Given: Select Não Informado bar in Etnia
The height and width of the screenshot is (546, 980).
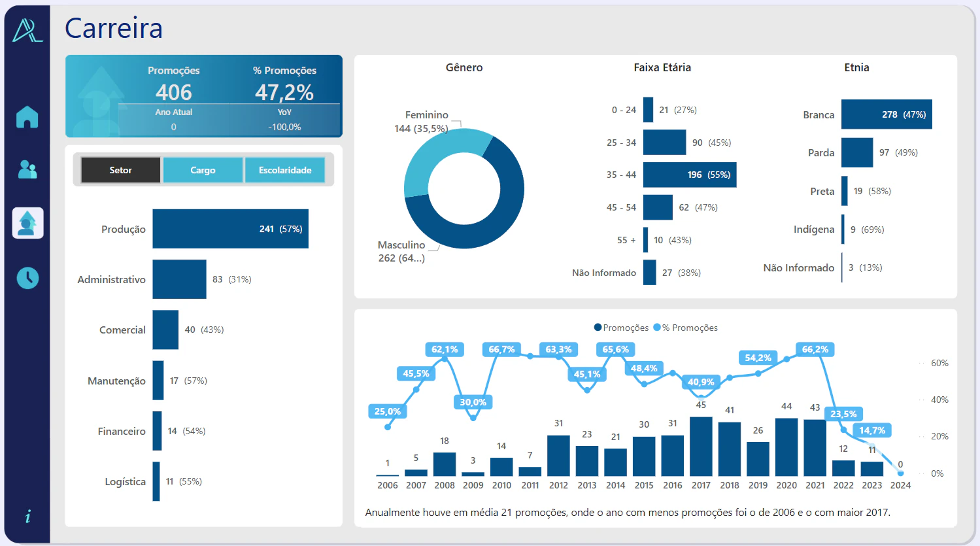Looking at the screenshot, I should point(842,267).
